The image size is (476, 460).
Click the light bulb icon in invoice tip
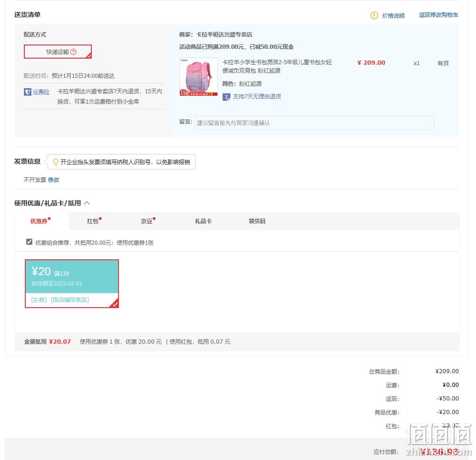56,162
